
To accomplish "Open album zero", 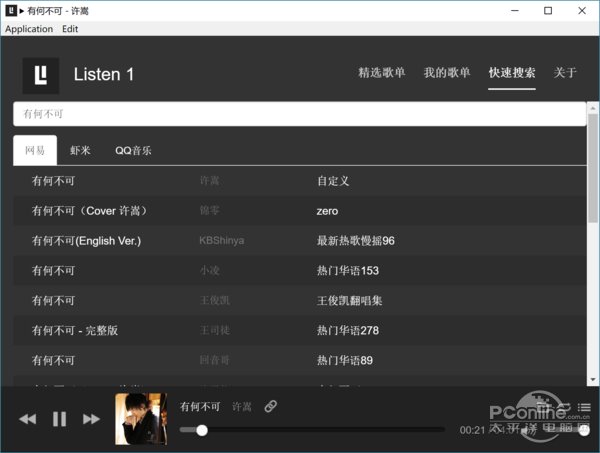I will click(x=327, y=211).
